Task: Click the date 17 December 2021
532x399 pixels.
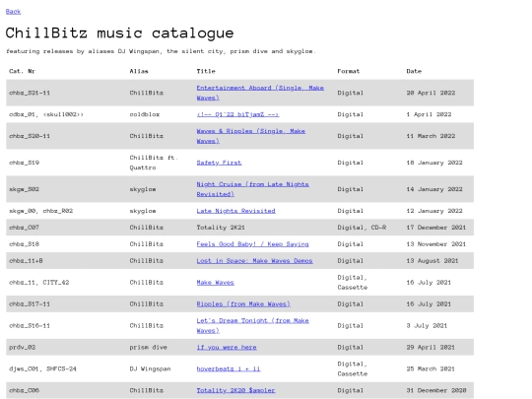Action: pyautogui.click(x=436, y=228)
